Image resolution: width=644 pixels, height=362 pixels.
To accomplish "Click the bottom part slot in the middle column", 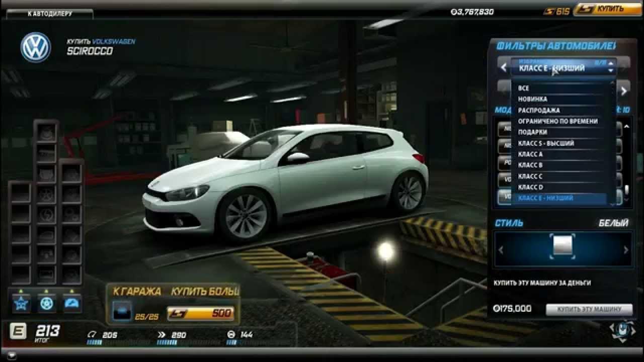I will pyautogui.click(x=46, y=275).
